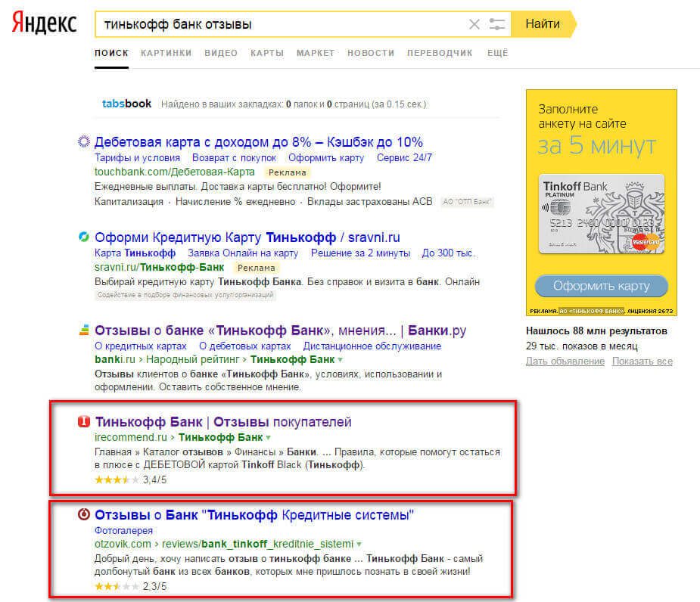
Task: Open Отзывы о банке Тинькофф Банк Банки.ру result
Action: point(280,330)
